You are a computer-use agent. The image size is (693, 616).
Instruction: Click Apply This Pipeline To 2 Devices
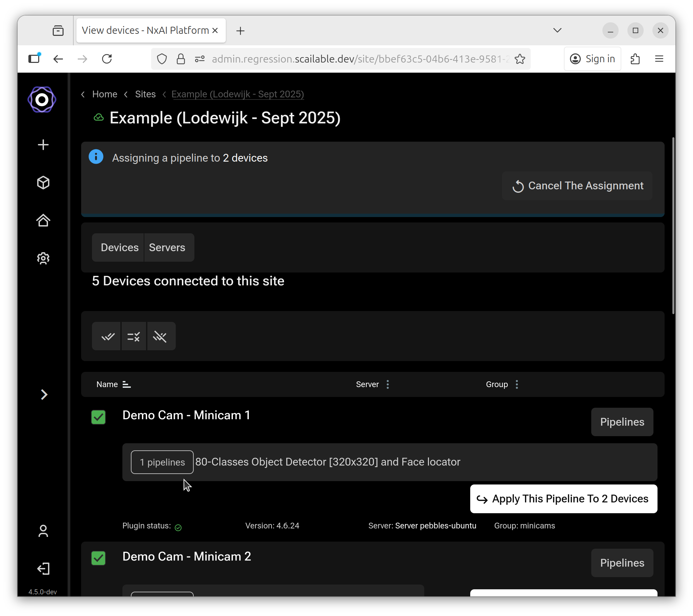(564, 499)
